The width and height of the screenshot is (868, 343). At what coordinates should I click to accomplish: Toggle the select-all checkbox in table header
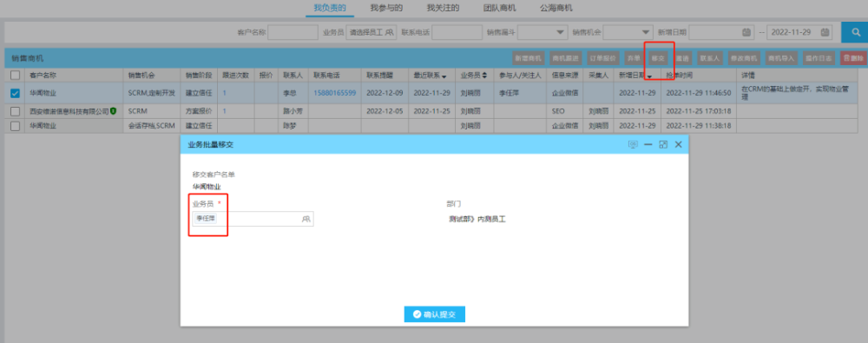tap(15, 76)
